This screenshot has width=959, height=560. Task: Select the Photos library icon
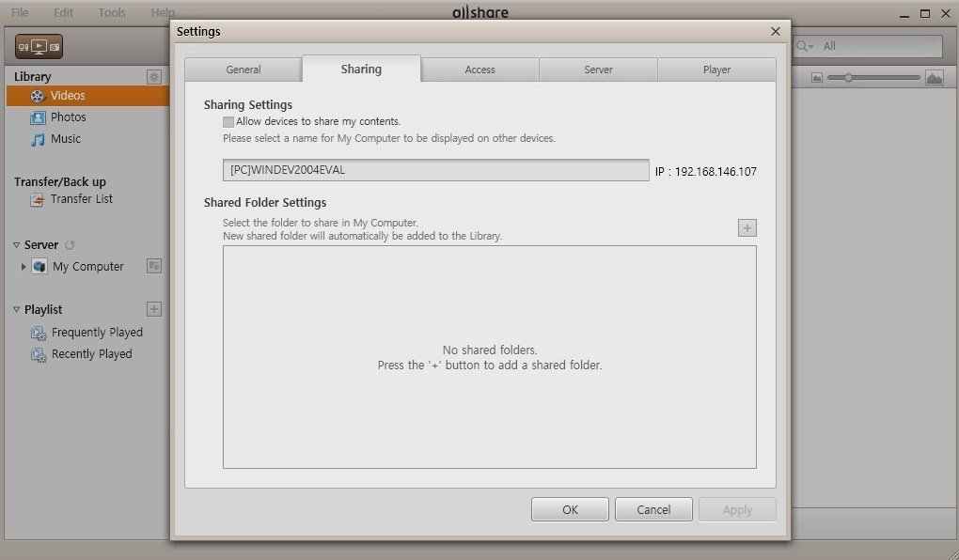(38, 117)
